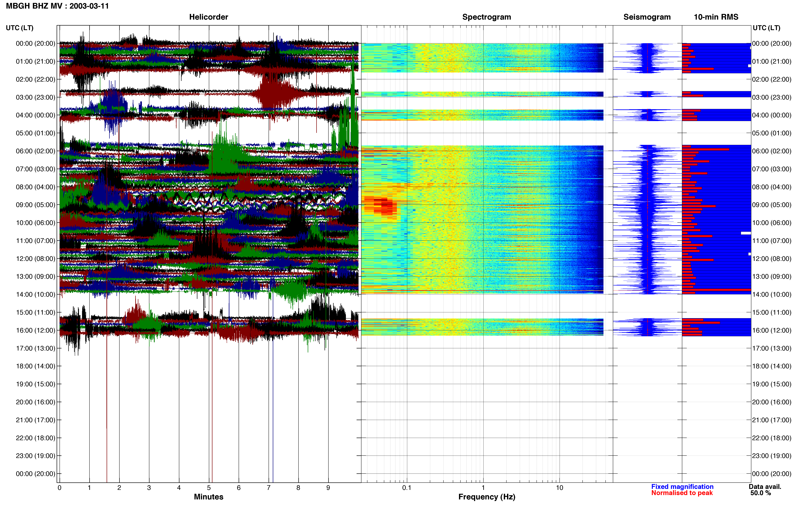Select the 'Seismogram' panel heading

[x=647, y=17]
